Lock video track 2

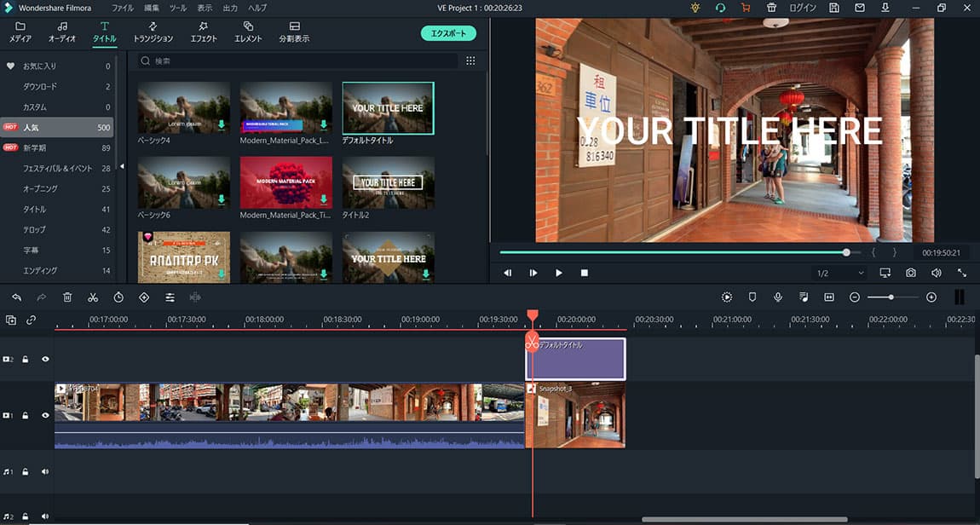(26, 360)
